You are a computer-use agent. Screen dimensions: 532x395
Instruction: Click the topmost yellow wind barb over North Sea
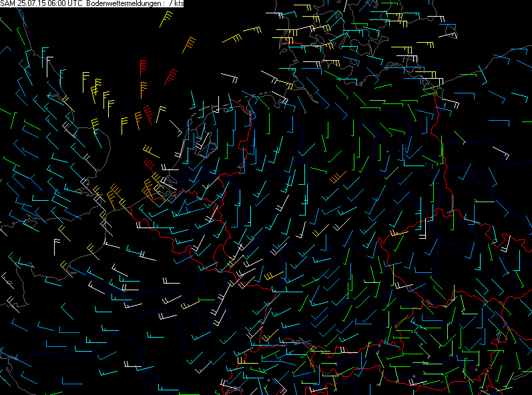[x=166, y=19]
